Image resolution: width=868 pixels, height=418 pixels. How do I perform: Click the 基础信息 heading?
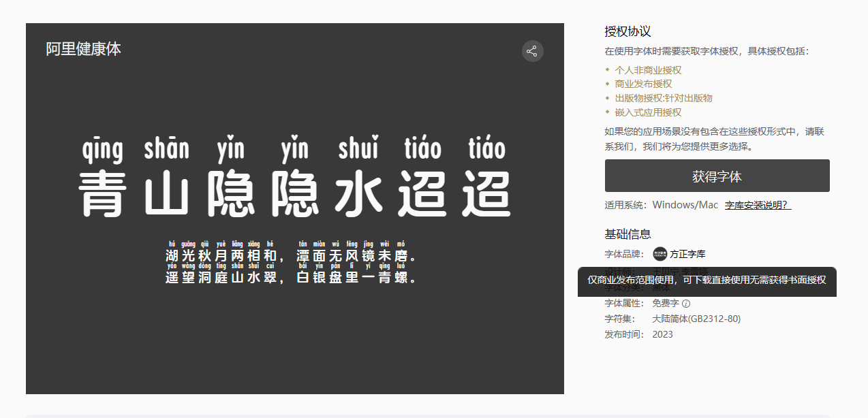(x=627, y=234)
